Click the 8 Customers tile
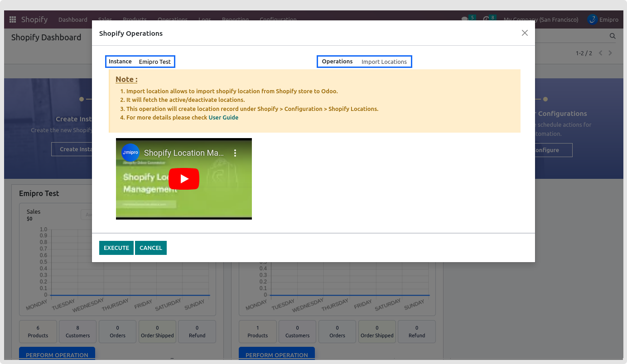The width and height of the screenshot is (627, 364). coord(78,331)
